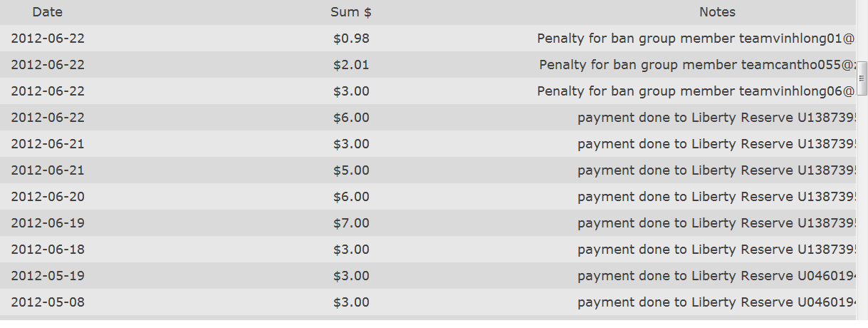Select the $7.00 sum cell

(351, 223)
